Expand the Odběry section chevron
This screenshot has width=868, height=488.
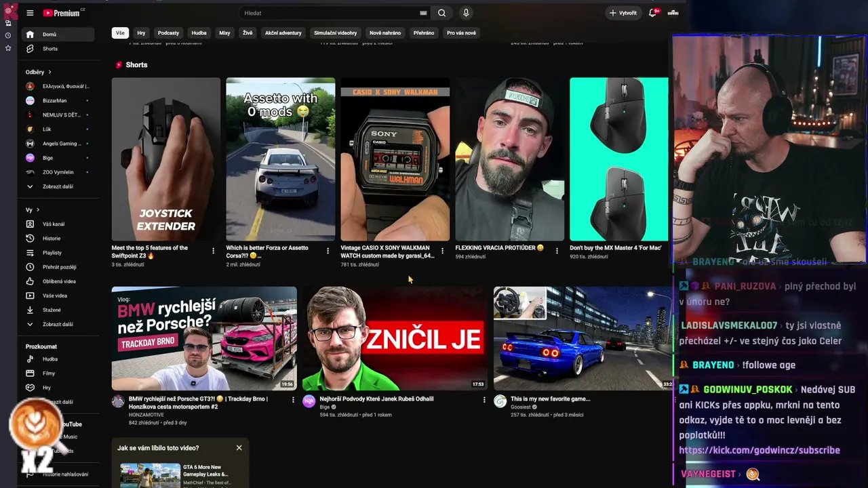[x=50, y=72]
